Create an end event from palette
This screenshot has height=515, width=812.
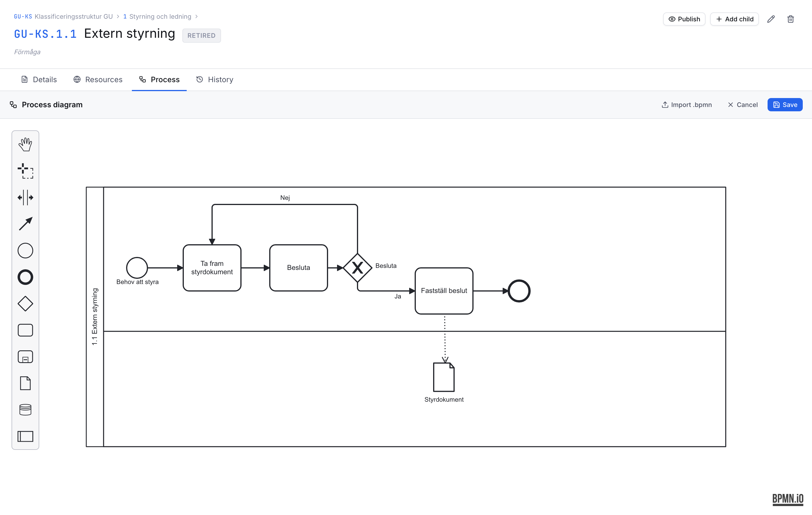(x=25, y=277)
